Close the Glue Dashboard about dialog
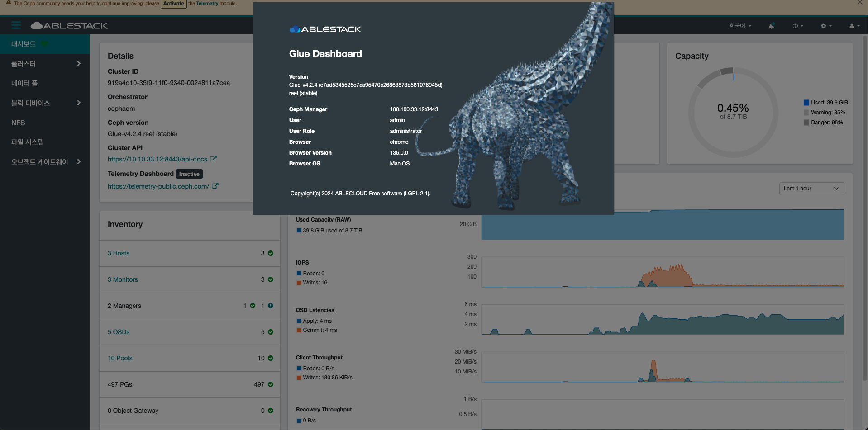This screenshot has height=430, width=868. point(606,10)
